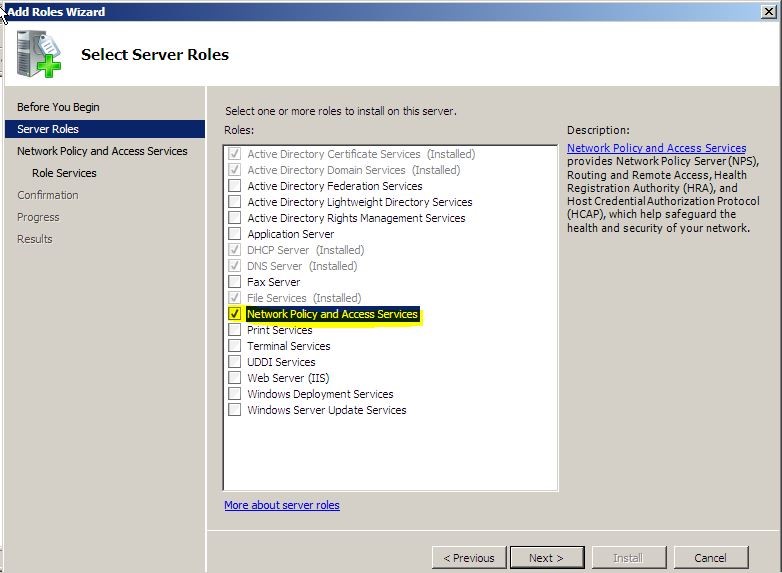Screen dimensions: 782x573
Task: Select the Windows Server Update Services label
Action: point(327,410)
